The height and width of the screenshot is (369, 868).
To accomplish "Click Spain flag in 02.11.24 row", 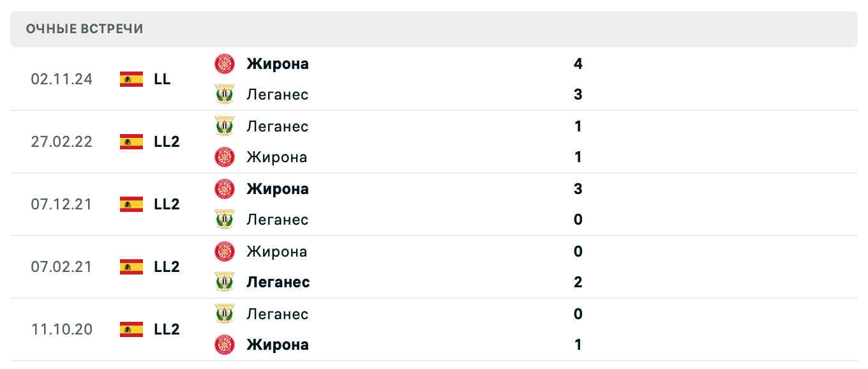I will (131, 79).
